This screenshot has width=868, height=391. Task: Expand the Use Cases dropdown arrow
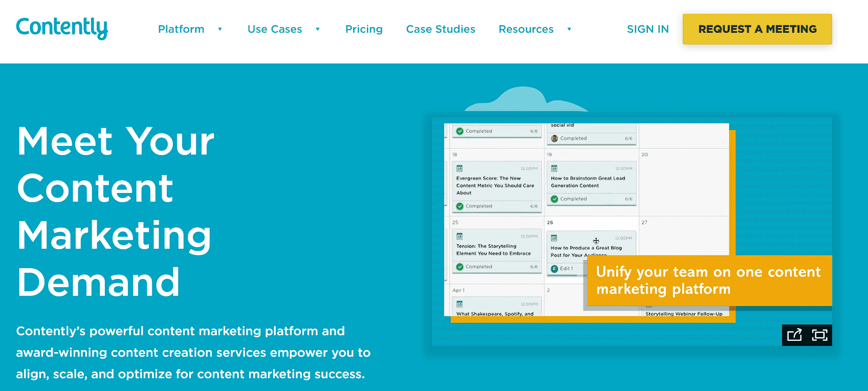click(318, 29)
